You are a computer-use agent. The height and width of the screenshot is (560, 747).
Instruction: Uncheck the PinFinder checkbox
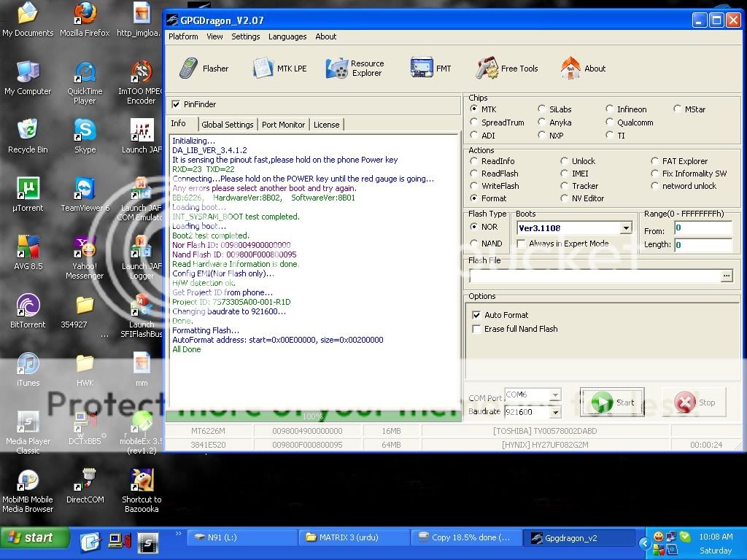pos(177,104)
